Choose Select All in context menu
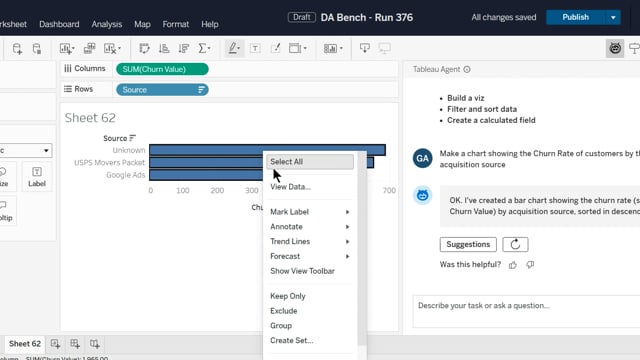Viewport: 640px width, 360px height. pyautogui.click(x=310, y=162)
